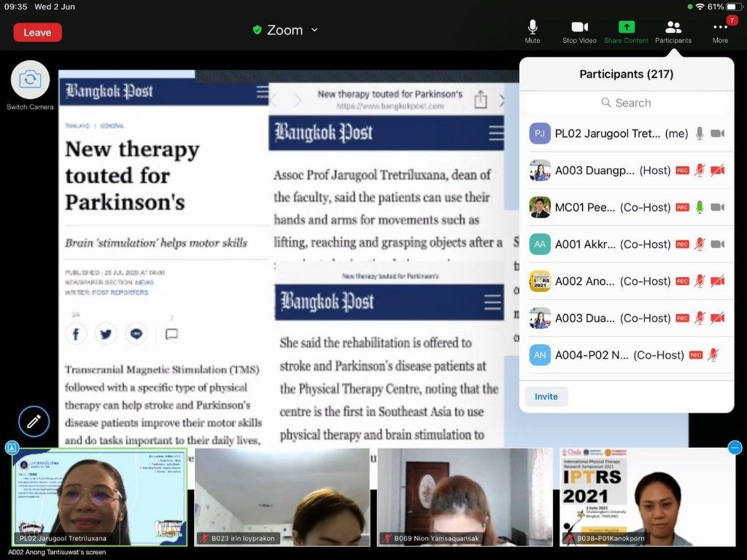This screenshot has width=747, height=560.
Task: Tap the muted mic icon for A002 Ano...
Action: click(x=700, y=281)
